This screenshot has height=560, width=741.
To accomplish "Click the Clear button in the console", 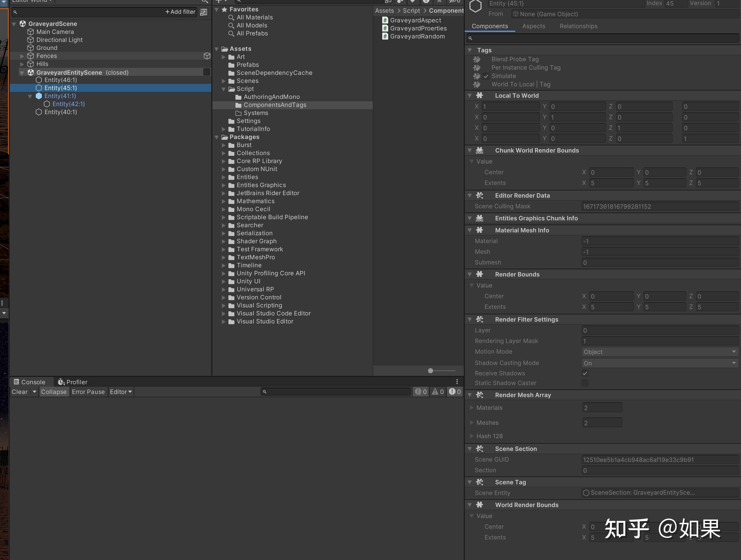I will [x=19, y=392].
